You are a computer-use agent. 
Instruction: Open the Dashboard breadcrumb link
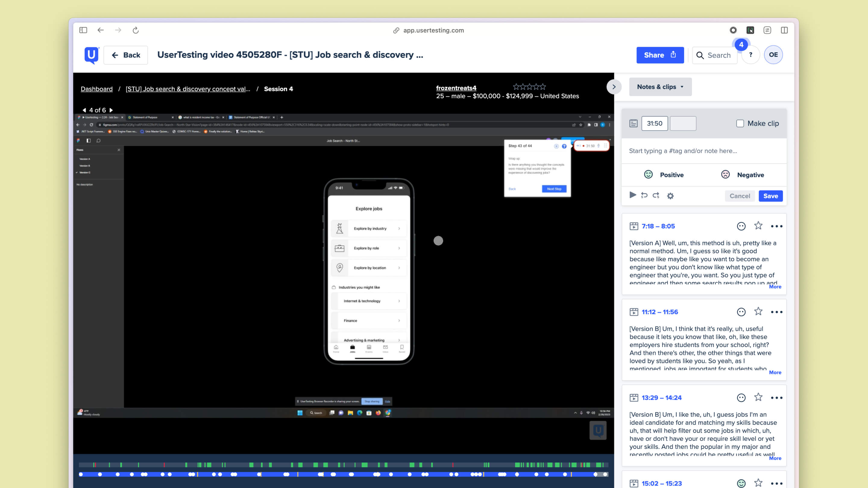click(x=97, y=89)
